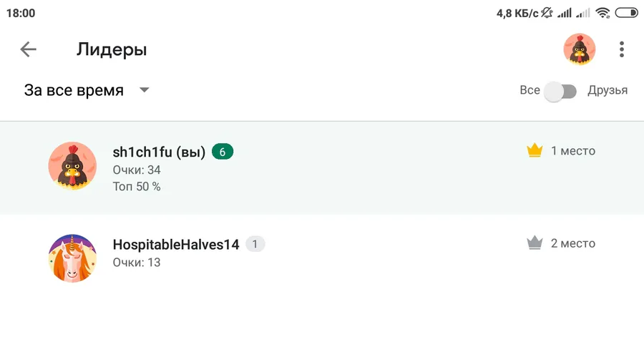The width and height of the screenshot is (644, 362).
Task: Click the 2 место rank label
Action: 573,243
